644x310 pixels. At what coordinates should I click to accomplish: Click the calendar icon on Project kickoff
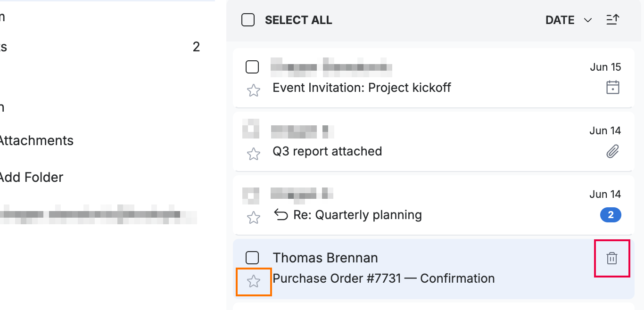(612, 88)
